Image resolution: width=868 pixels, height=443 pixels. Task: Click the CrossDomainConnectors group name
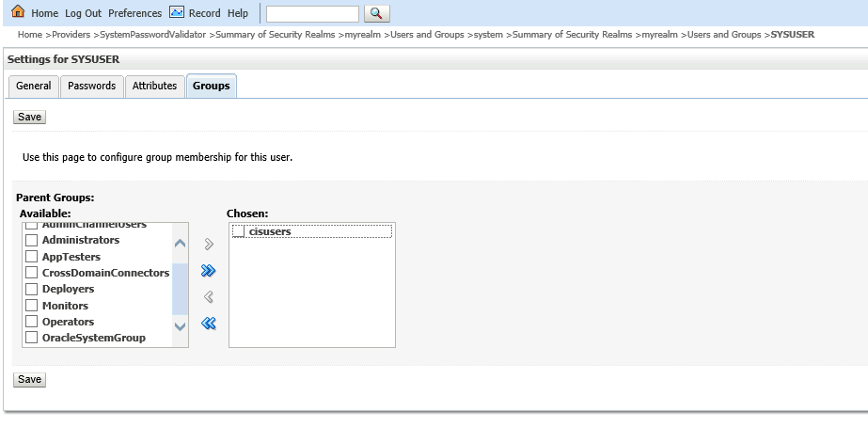point(105,273)
